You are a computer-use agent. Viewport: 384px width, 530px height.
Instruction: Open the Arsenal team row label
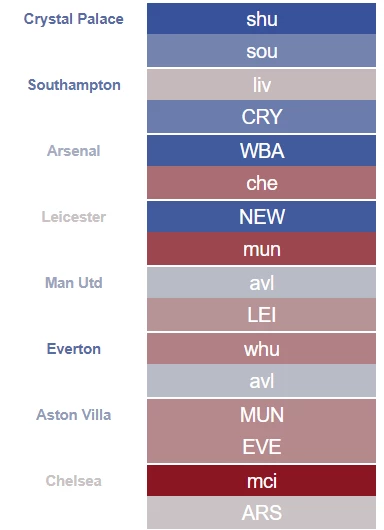click(x=73, y=151)
